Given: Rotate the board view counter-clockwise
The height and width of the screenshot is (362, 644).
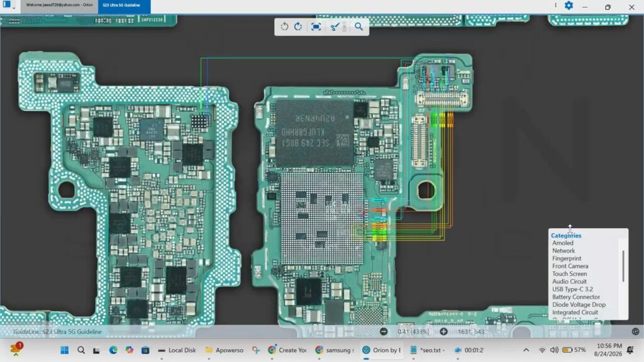Looking at the screenshot, I should pos(284,26).
